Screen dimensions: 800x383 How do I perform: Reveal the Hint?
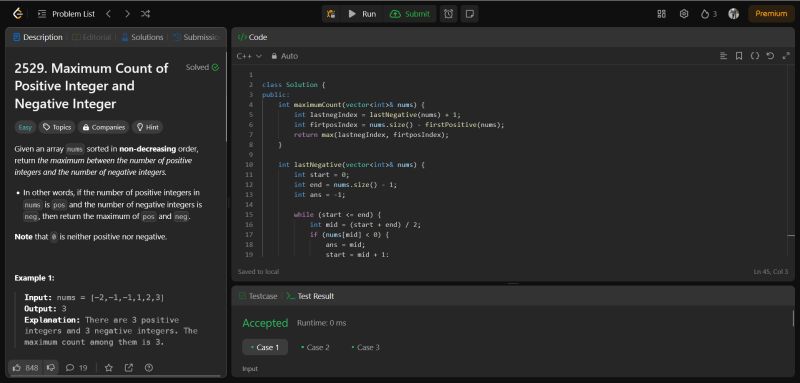tap(147, 127)
